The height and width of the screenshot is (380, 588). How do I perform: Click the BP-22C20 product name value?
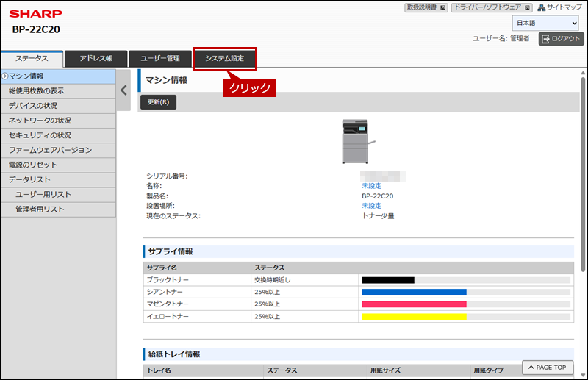(x=377, y=196)
